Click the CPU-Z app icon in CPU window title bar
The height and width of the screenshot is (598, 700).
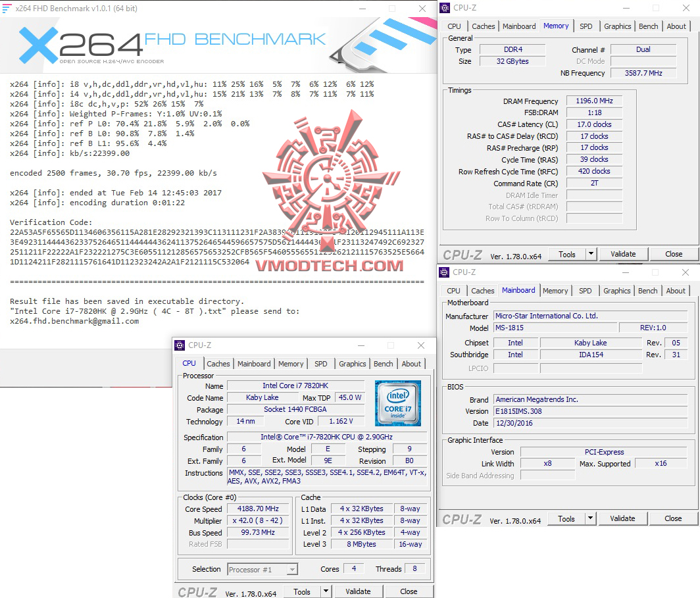[x=180, y=345]
